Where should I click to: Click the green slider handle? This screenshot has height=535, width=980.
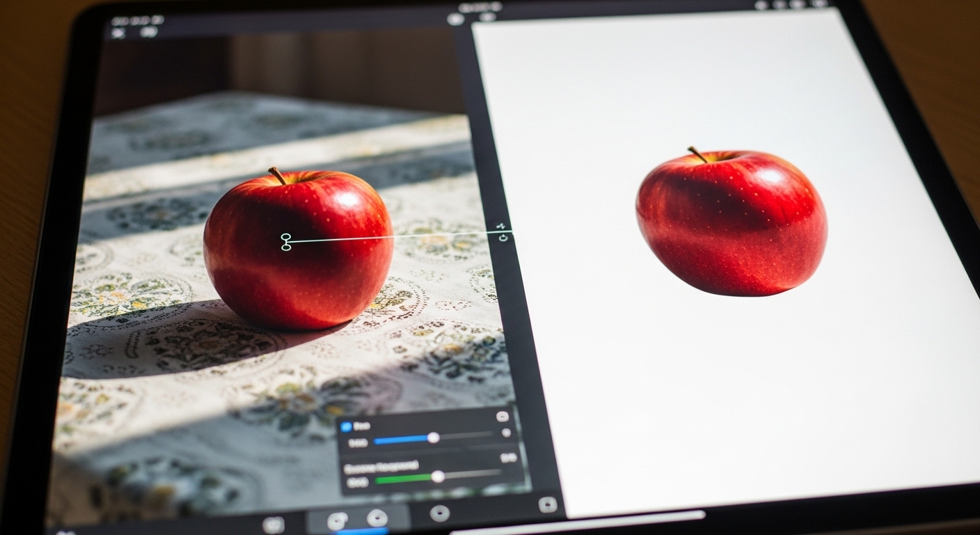tap(438, 476)
